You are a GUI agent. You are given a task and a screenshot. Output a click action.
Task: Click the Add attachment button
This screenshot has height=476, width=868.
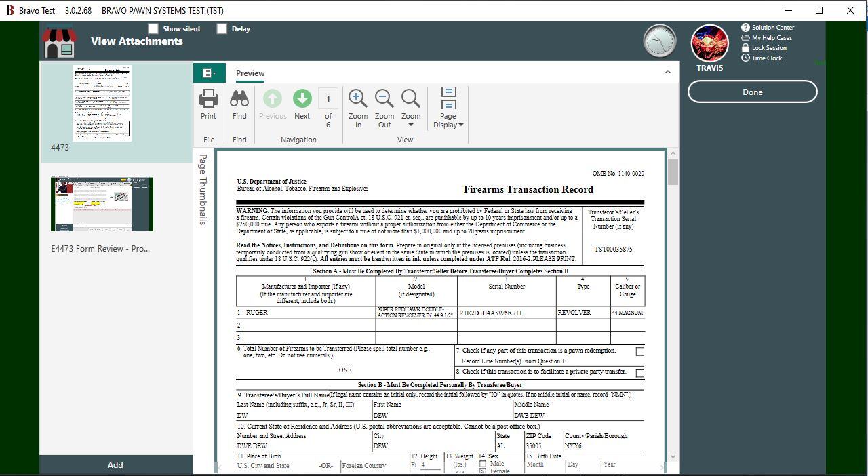[x=116, y=465]
